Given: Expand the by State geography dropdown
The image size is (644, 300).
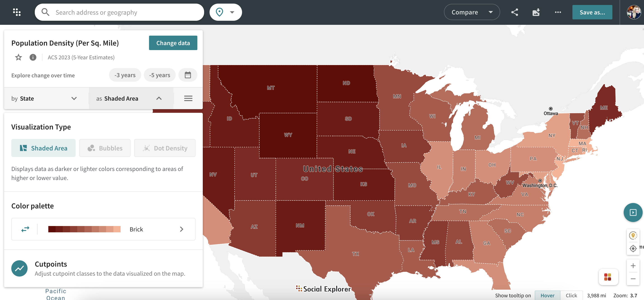Looking at the screenshot, I should (x=44, y=98).
